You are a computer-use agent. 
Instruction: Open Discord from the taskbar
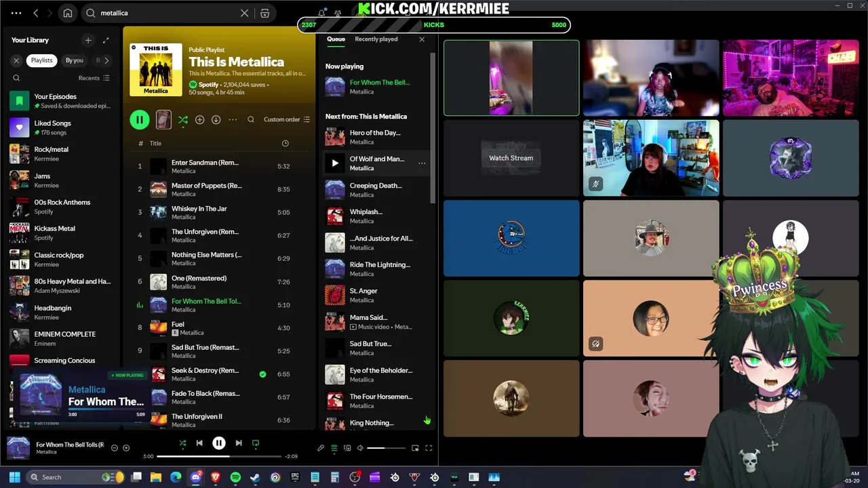[196, 477]
